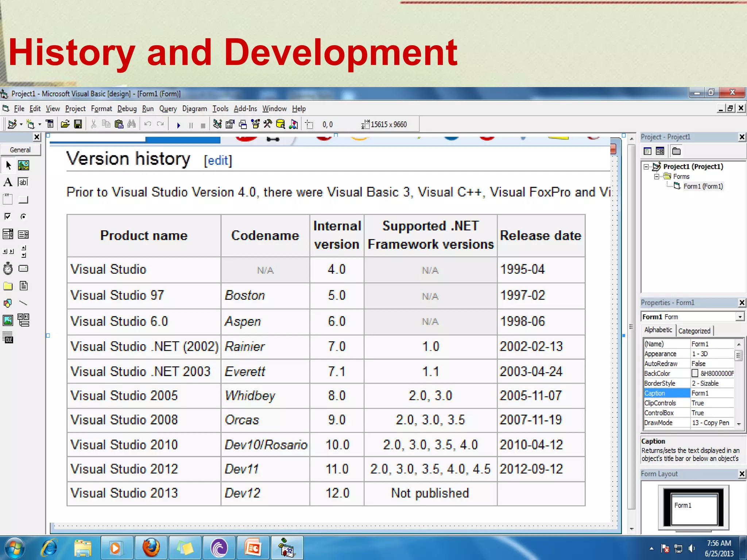
Task: Open the Help menu
Action: (299, 109)
